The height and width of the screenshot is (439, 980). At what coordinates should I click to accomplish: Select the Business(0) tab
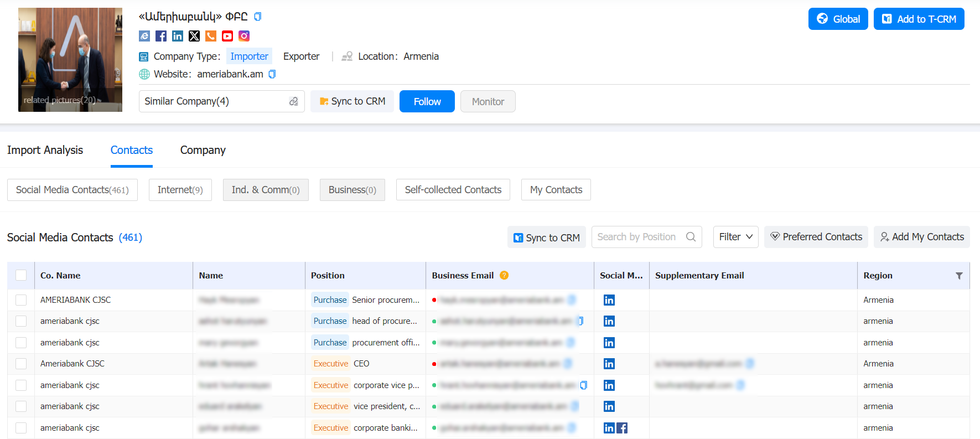point(352,190)
